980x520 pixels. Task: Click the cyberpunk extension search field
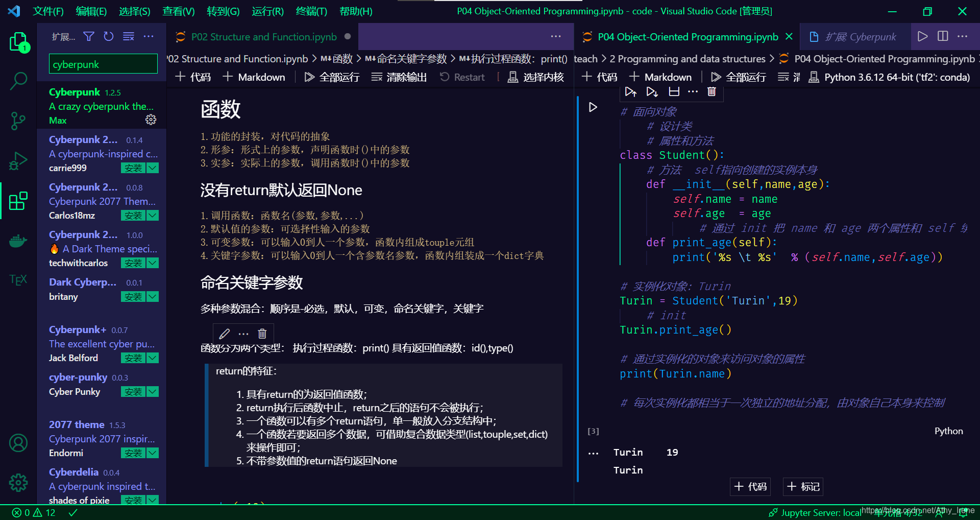[102, 64]
